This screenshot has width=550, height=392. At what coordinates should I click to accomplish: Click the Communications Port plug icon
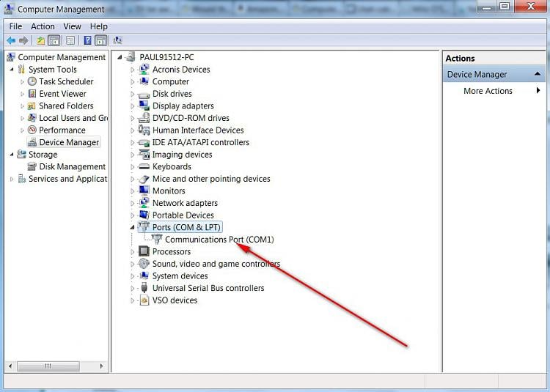156,240
